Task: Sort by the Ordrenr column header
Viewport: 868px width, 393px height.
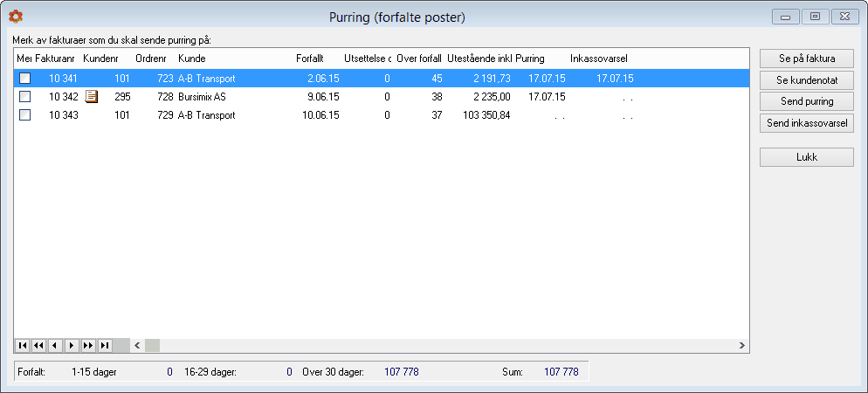Action: tap(151, 59)
